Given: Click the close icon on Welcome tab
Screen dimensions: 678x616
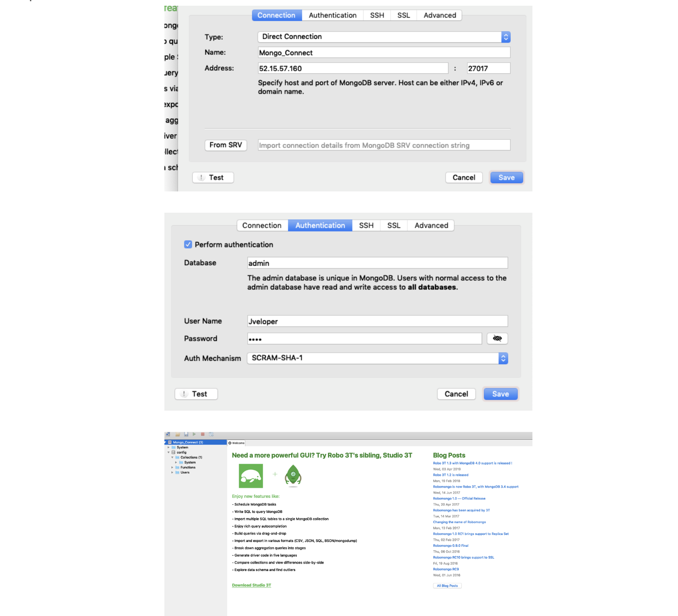Looking at the screenshot, I should point(230,443).
